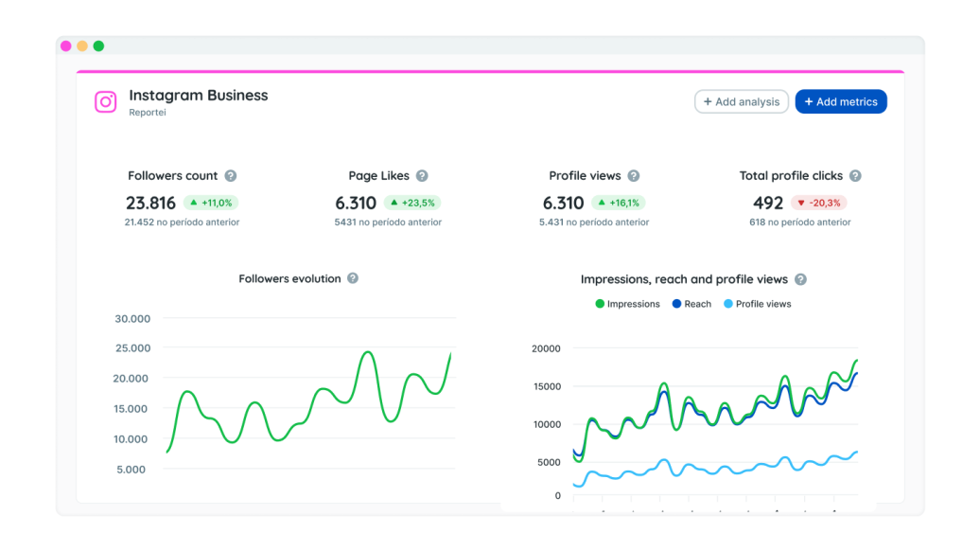Click the Followers evolution help icon

click(x=352, y=278)
